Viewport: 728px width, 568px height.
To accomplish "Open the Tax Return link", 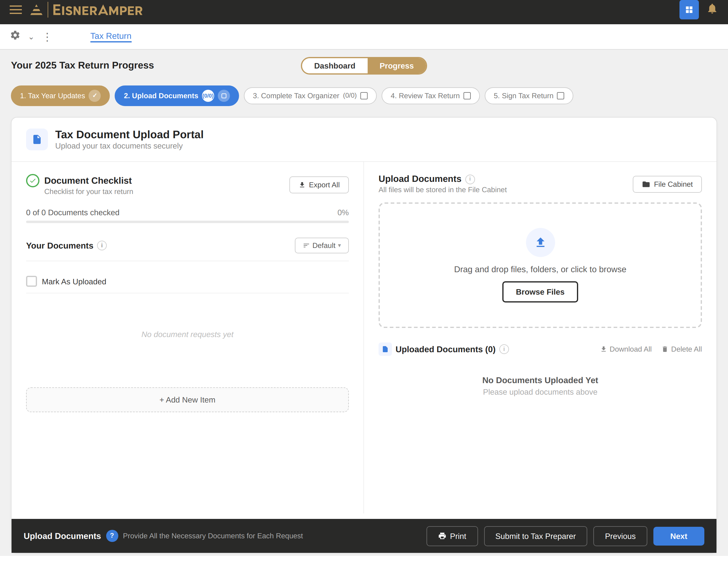I will [111, 36].
